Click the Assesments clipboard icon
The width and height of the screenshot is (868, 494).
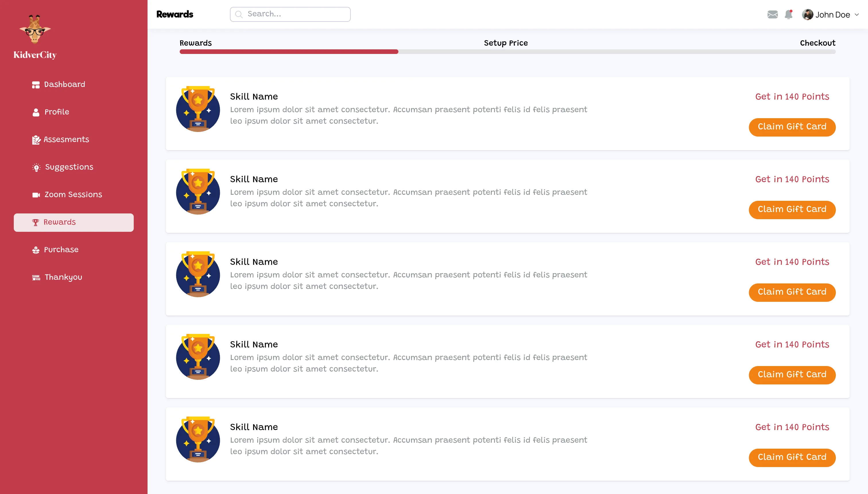(36, 140)
